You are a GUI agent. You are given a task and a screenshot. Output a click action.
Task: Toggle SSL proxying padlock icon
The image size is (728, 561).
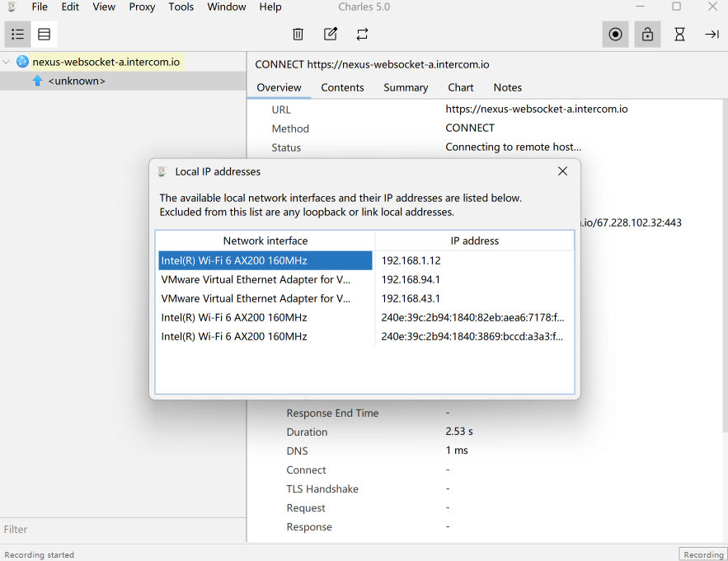point(647,35)
